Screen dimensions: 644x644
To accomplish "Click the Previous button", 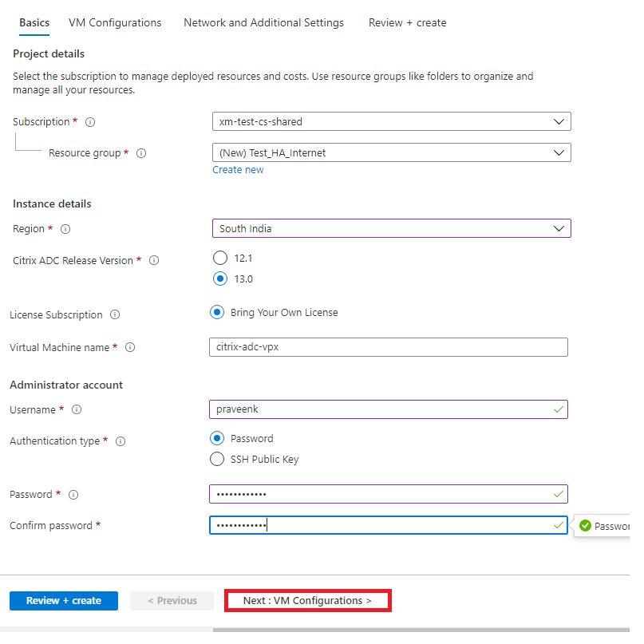I will 172,601.
